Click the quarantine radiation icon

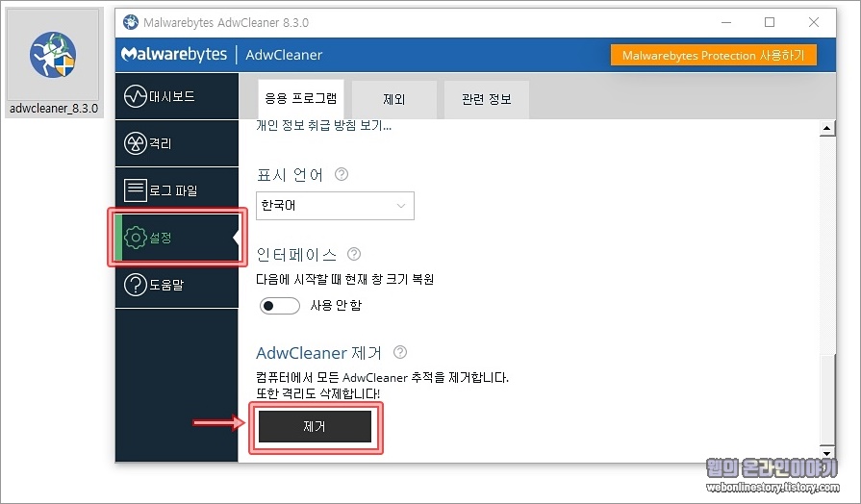pos(135,143)
